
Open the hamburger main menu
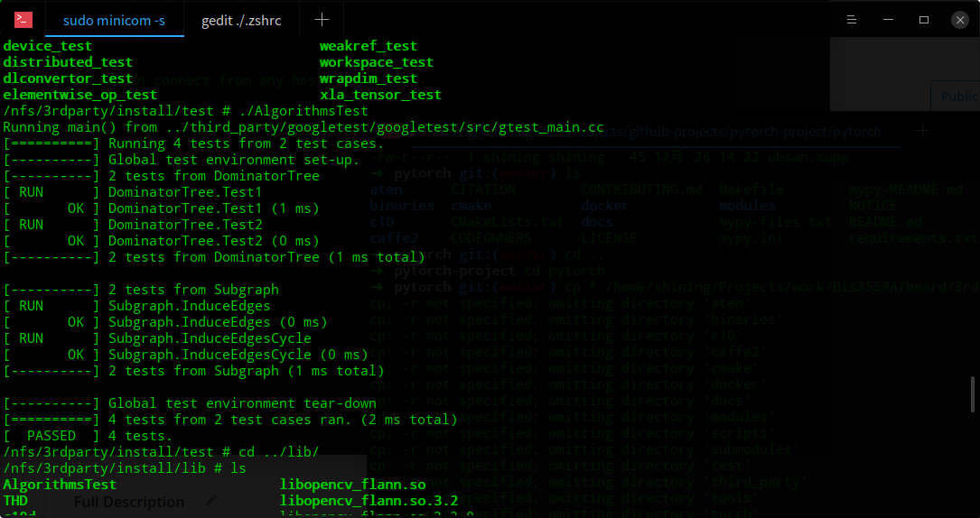[x=851, y=20]
